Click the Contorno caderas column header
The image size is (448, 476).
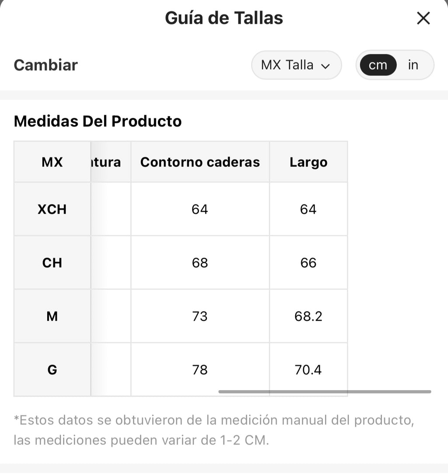point(200,162)
